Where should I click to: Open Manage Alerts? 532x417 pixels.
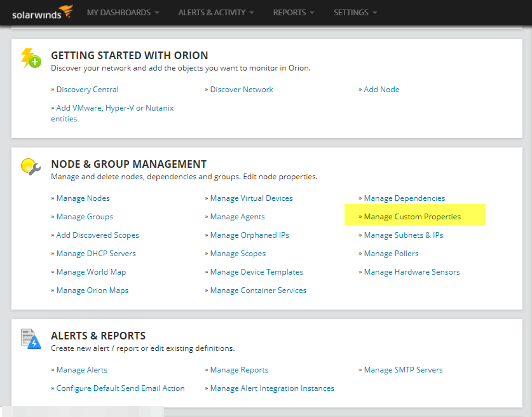pos(82,370)
